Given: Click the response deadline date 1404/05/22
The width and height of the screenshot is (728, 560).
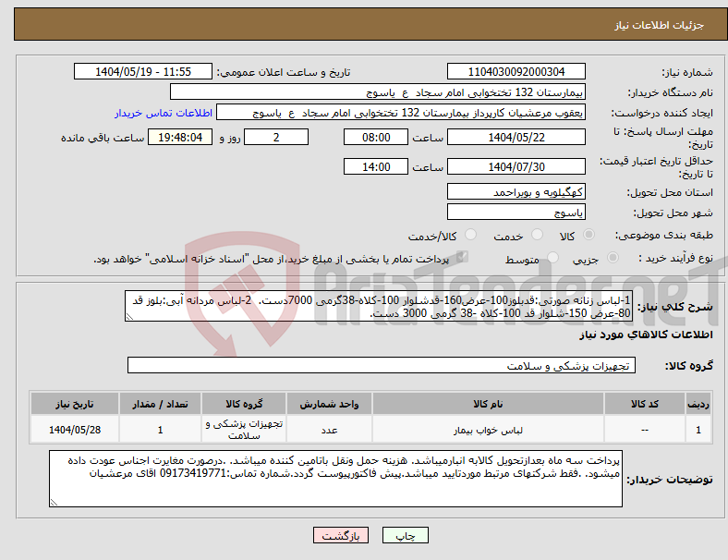Looking at the screenshot, I should tap(516, 137).
